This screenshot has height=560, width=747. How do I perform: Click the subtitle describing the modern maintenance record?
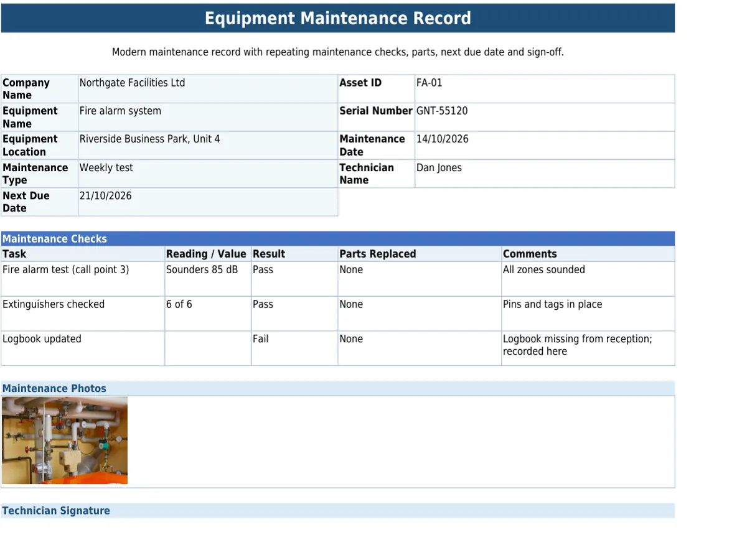pyautogui.click(x=338, y=52)
